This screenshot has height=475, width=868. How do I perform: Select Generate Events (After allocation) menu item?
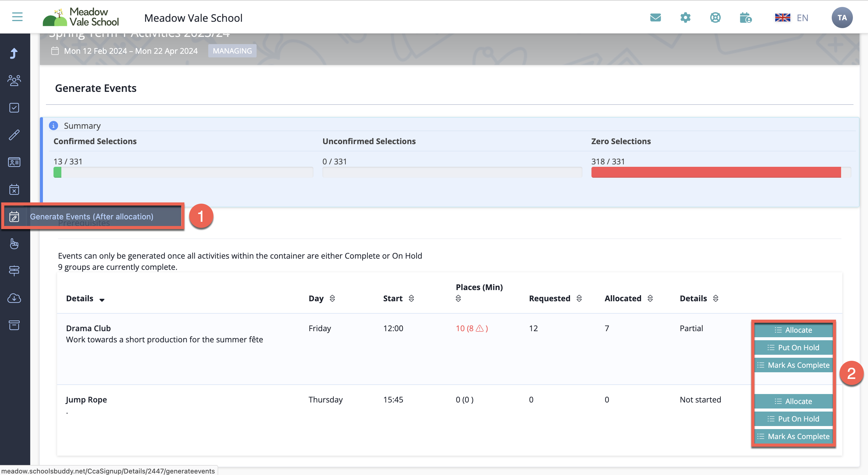[x=92, y=217]
